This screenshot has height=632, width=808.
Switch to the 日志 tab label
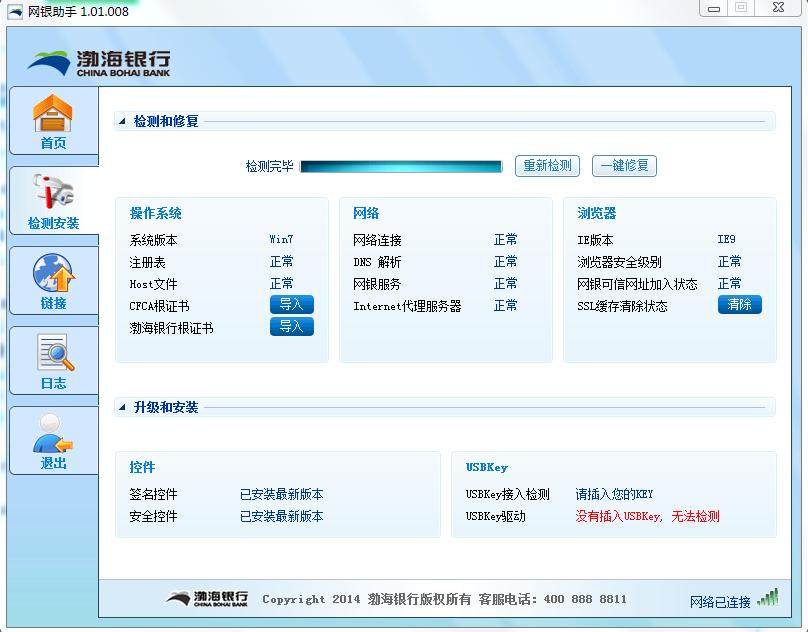click(x=54, y=383)
